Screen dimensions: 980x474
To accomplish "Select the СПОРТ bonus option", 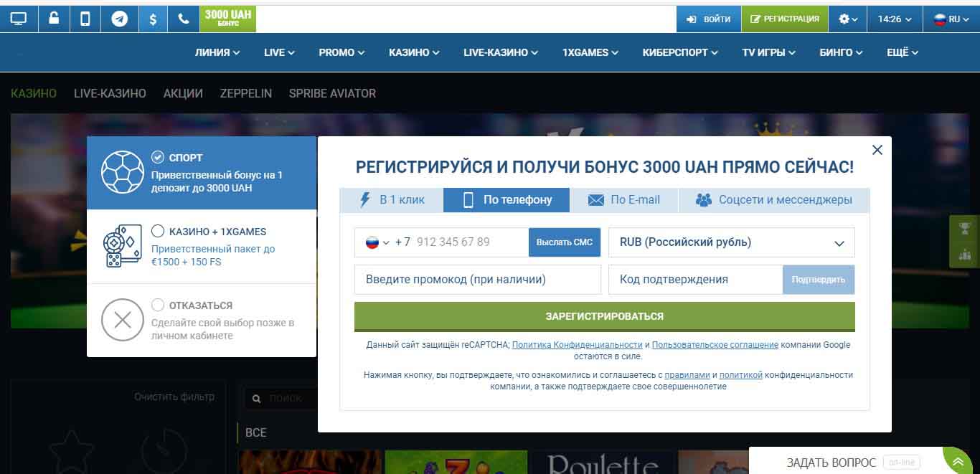I will pos(202,173).
